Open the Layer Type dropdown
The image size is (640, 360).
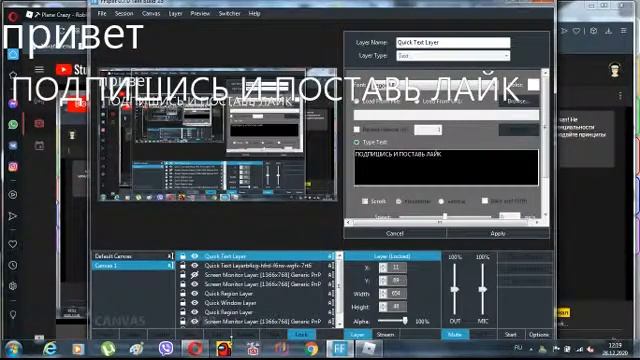pyautogui.click(x=453, y=56)
